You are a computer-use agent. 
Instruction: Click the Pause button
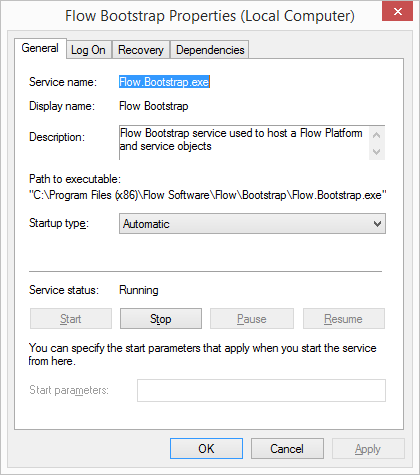252,319
